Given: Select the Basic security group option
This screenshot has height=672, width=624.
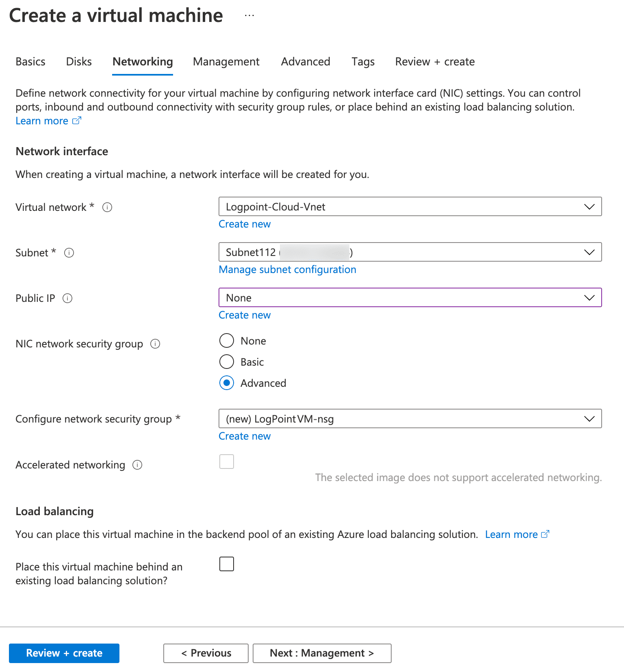Looking at the screenshot, I should [227, 362].
